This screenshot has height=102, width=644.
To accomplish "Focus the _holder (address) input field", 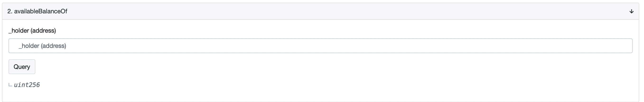I will 320,46.
